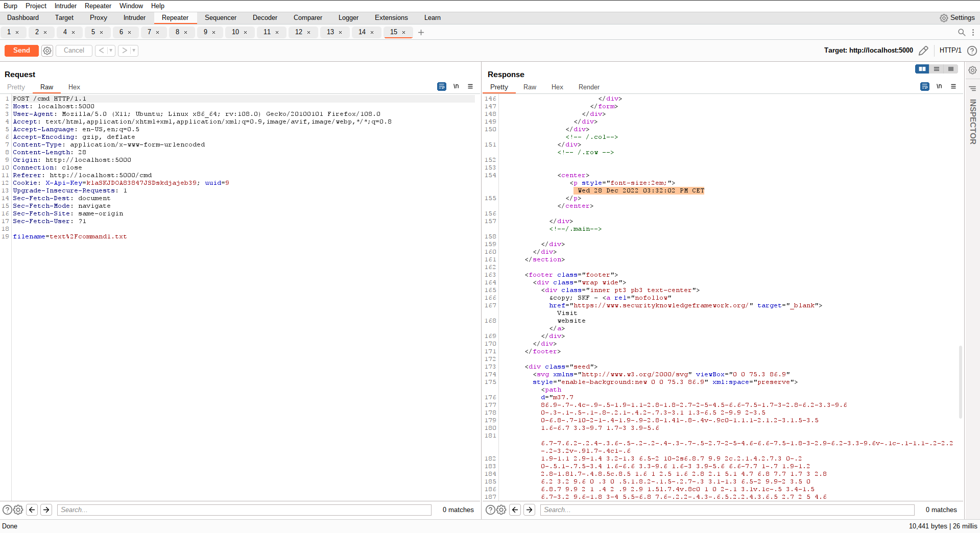Switch response view to Render
The width and height of the screenshot is (980, 533).
click(x=589, y=87)
